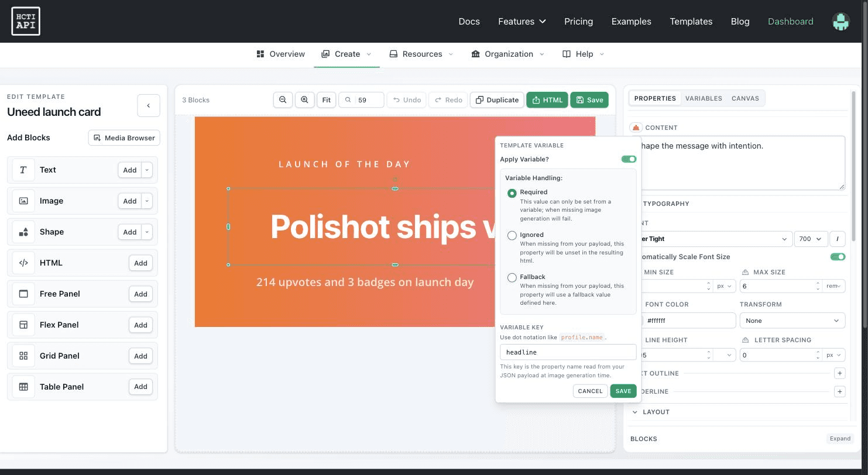Screen dimensions: 868x475
Task: Expand the Blocks panel
Action: coord(840,439)
